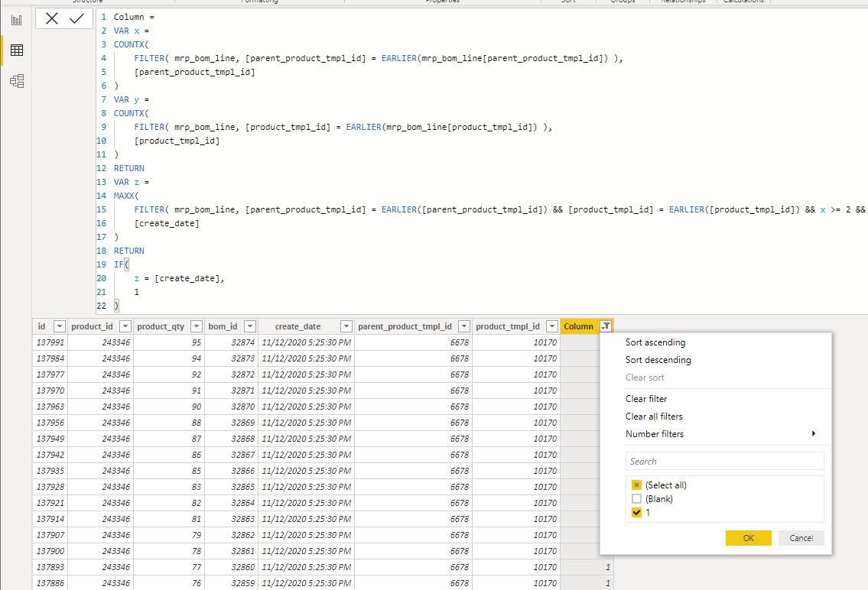
Task: Click the product_qty cell 77
Action: click(169, 567)
